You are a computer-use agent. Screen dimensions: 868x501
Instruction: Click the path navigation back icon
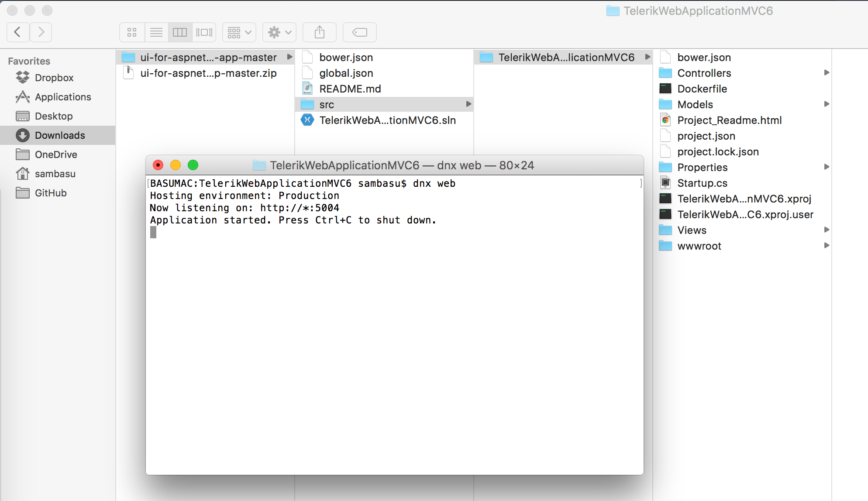18,31
